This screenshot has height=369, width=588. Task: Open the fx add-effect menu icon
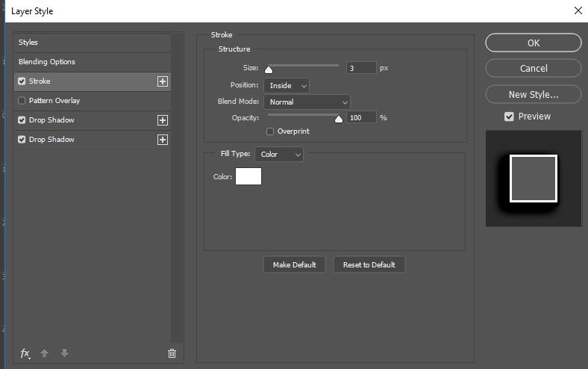(25, 353)
